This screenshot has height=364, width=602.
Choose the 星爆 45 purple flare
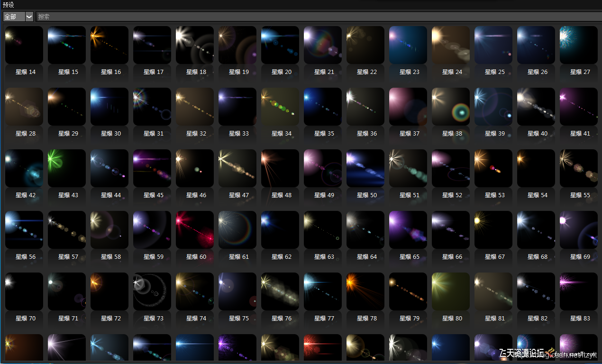coord(152,168)
